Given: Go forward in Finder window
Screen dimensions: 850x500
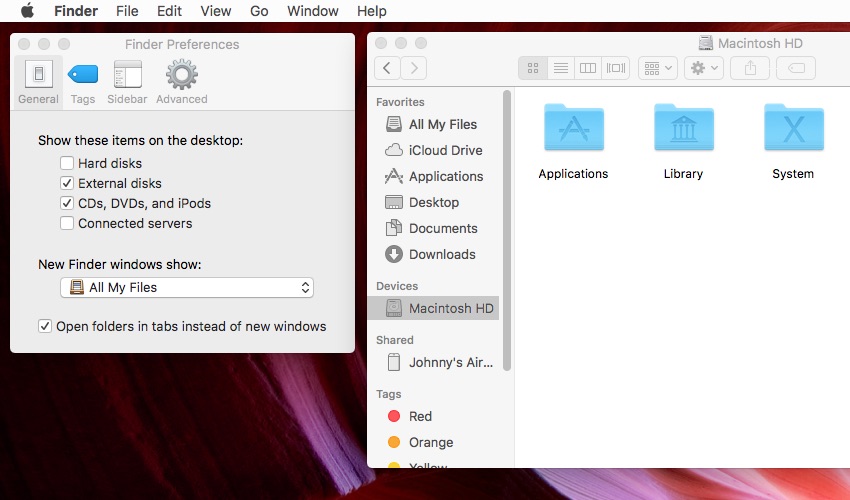Looking at the screenshot, I should point(414,68).
